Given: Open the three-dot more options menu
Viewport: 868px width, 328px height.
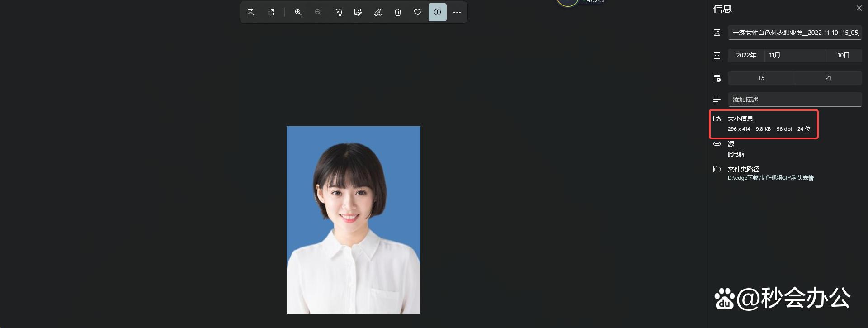Looking at the screenshot, I should pos(457,12).
